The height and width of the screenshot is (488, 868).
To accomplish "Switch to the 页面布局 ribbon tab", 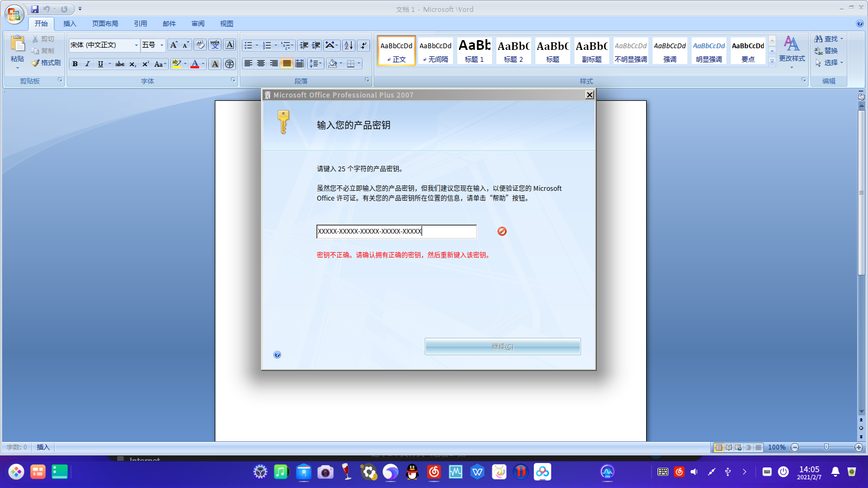I will 105,24.
